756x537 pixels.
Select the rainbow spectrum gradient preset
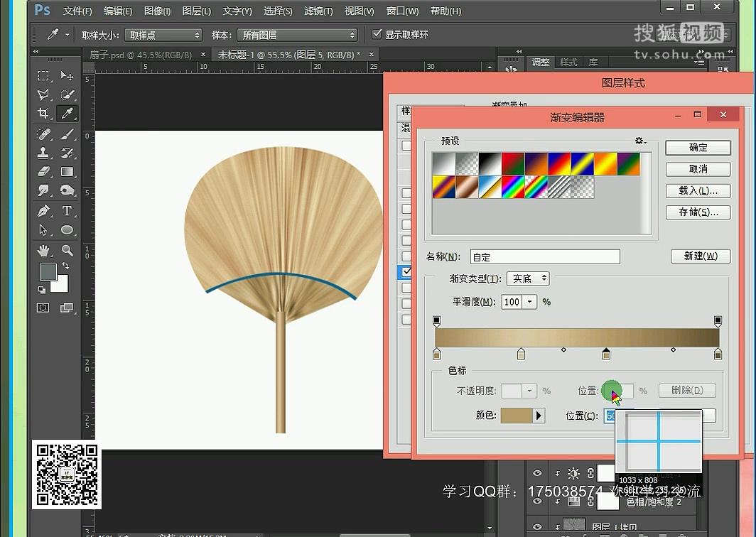click(512, 187)
